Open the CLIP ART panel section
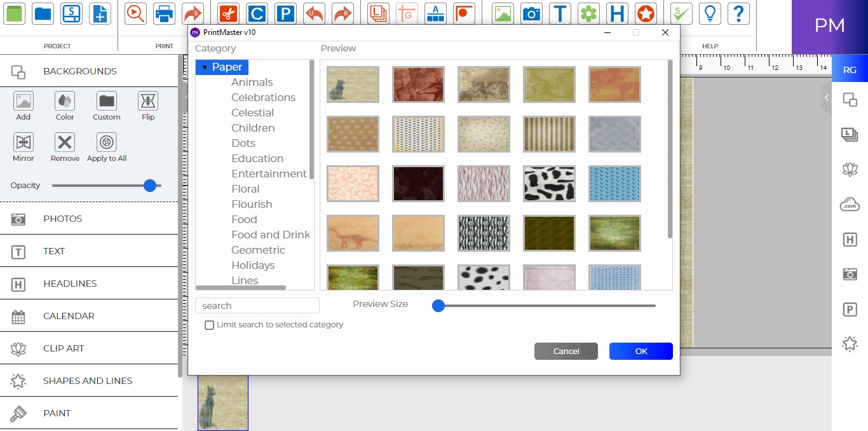The image size is (868, 431). click(89, 348)
